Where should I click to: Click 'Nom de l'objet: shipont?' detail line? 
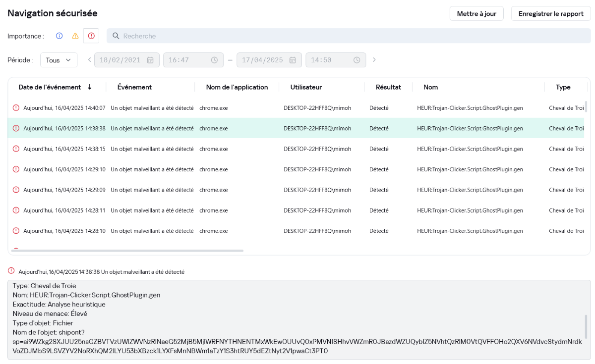(49, 332)
